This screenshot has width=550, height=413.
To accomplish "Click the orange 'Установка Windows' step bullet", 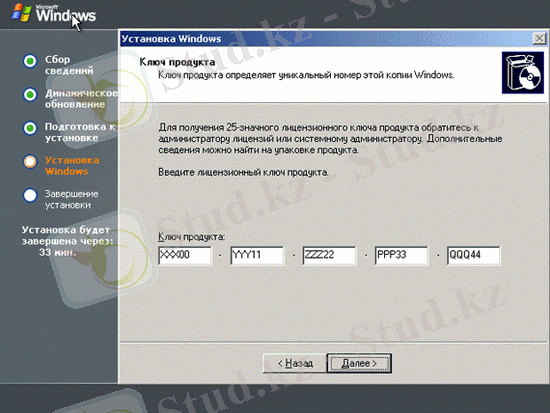I will (30, 162).
